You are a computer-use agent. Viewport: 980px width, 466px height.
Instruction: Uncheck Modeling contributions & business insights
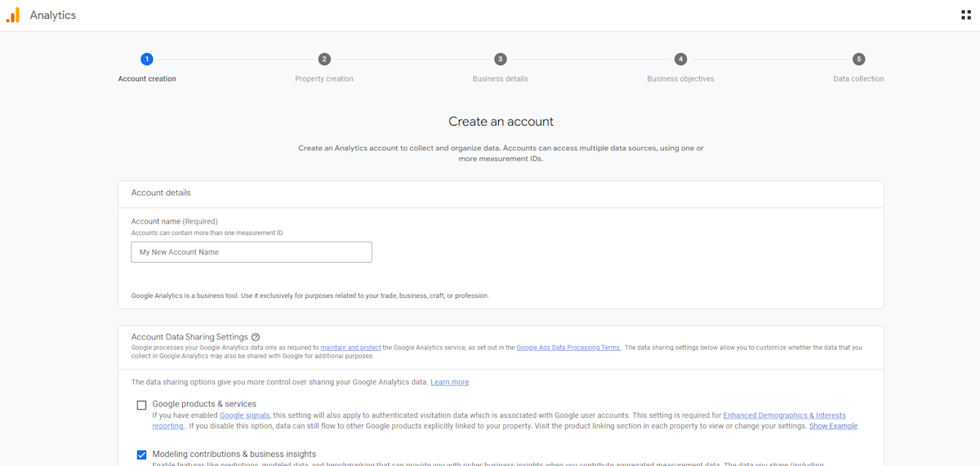(x=142, y=455)
